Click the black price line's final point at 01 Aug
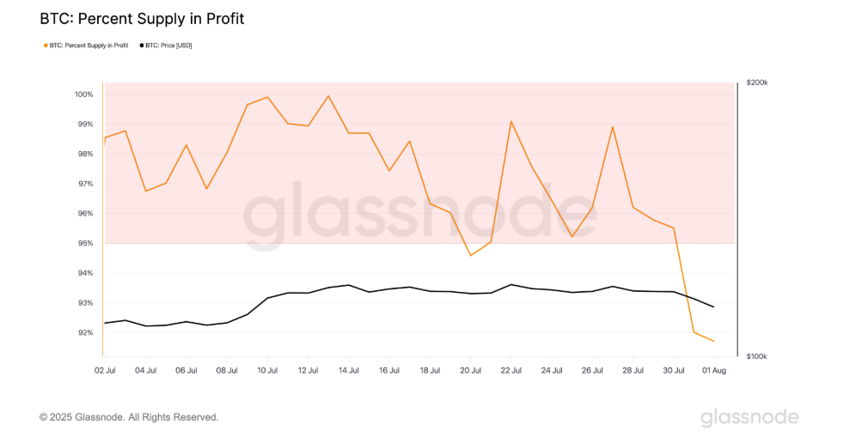This screenshot has height=443, width=868. click(x=713, y=306)
